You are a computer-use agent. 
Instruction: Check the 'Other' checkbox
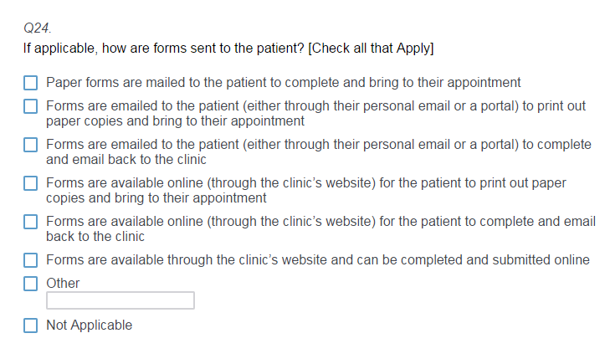tap(30, 284)
